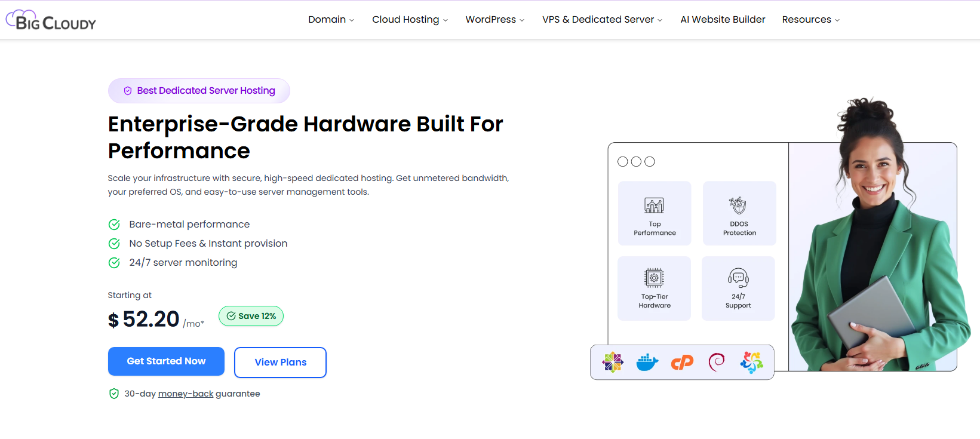Click the checkmark beside 24/7 server monitoring
Screen dimensions: 980x439
pyautogui.click(x=114, y=263)
